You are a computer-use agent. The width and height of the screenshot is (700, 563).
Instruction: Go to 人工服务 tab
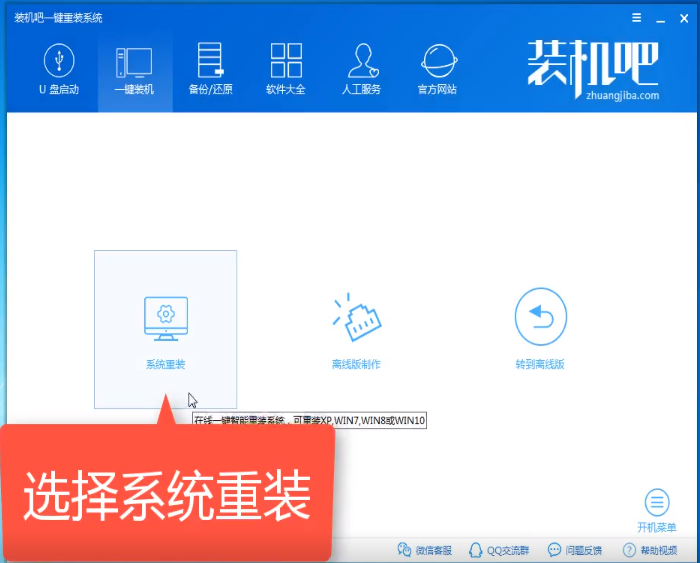click(x=361, y=69)
